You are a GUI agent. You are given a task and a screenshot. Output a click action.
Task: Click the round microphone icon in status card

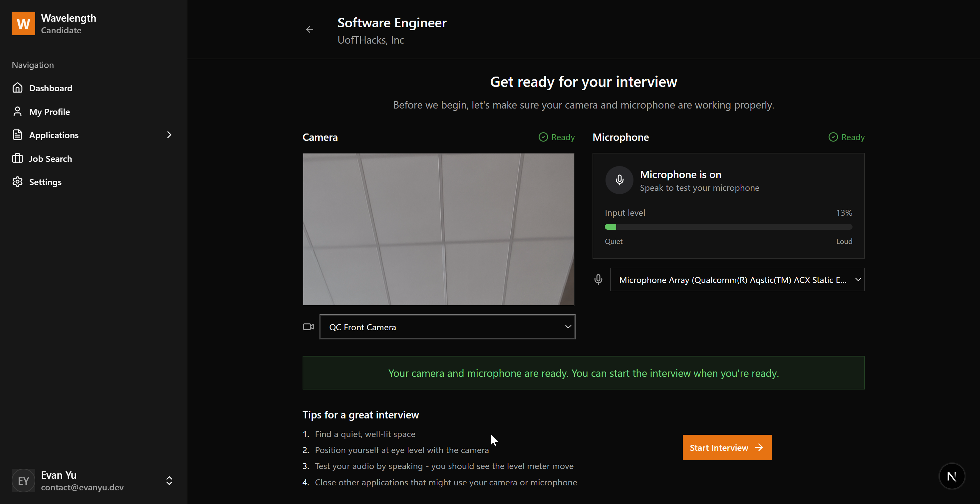tap(619, 180)
